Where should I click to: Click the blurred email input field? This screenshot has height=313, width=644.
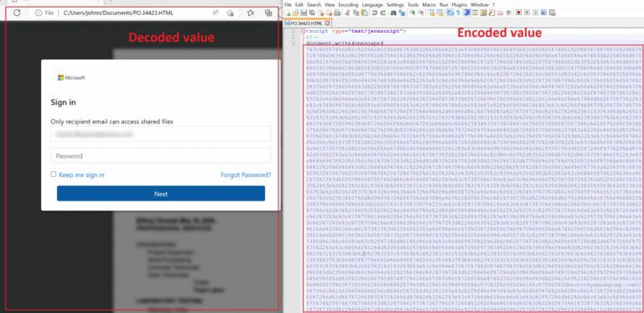161,134
